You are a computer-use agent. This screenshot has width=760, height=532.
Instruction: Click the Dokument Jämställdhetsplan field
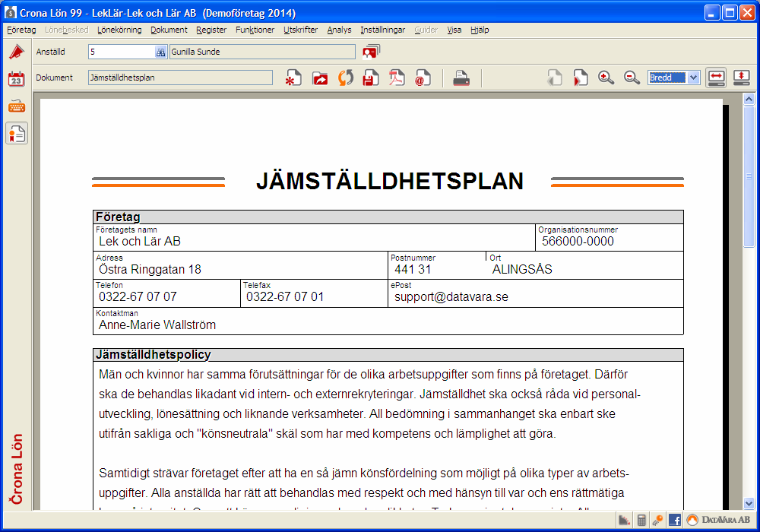point(180,78)
